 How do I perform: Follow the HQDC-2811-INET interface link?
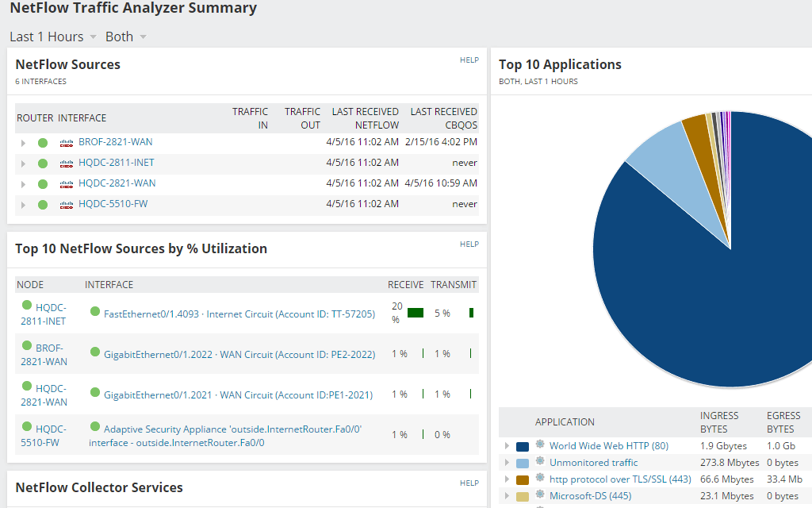tap(116, 162)
